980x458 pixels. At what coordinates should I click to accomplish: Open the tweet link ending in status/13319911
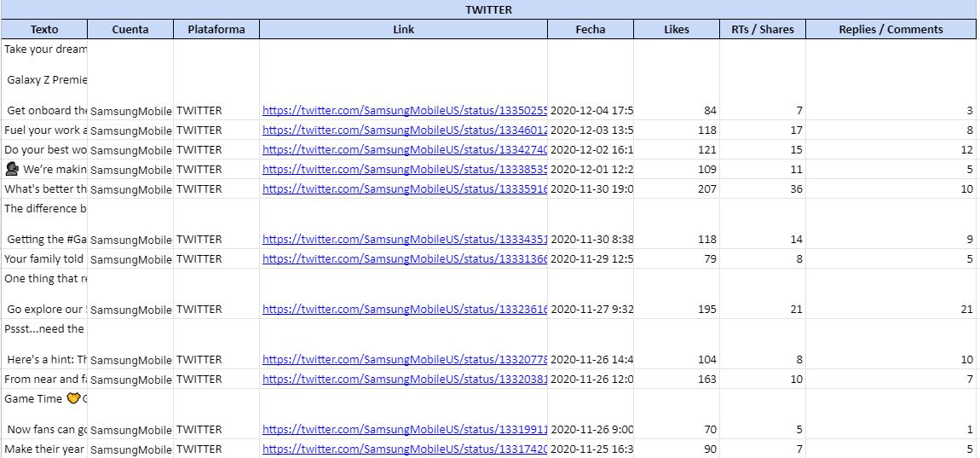pyautogui.click(x=404, y=430)
